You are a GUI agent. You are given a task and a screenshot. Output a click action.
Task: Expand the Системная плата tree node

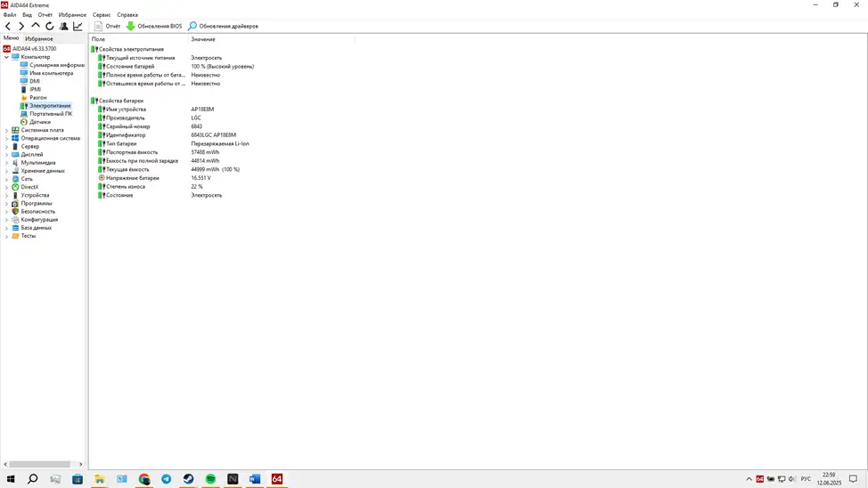tap(6, 130)
